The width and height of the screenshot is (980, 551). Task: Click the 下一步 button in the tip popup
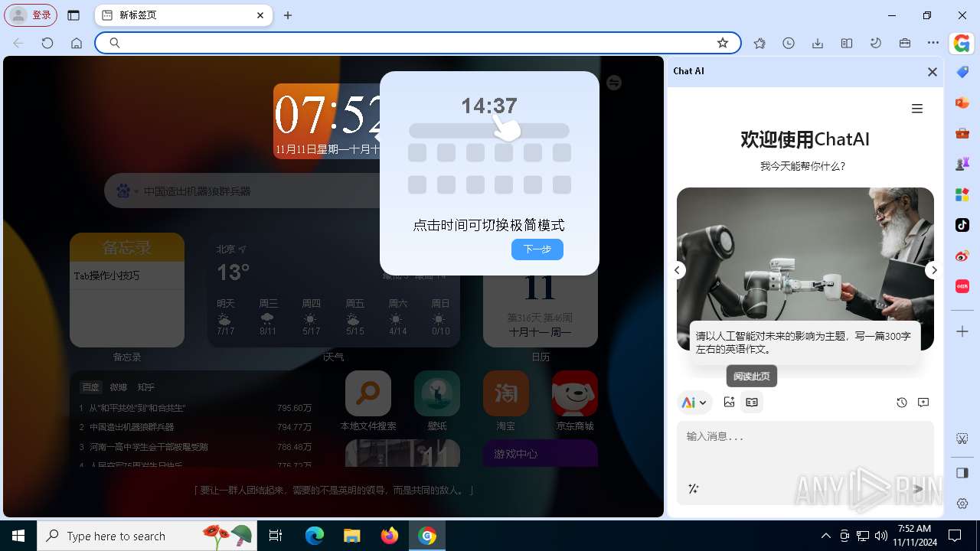point(537,249)
